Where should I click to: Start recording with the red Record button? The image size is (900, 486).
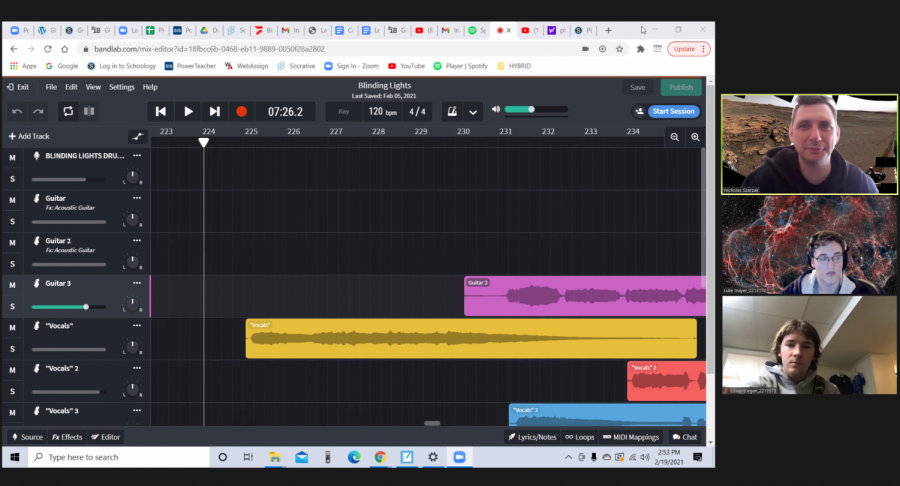click(242, 111)
